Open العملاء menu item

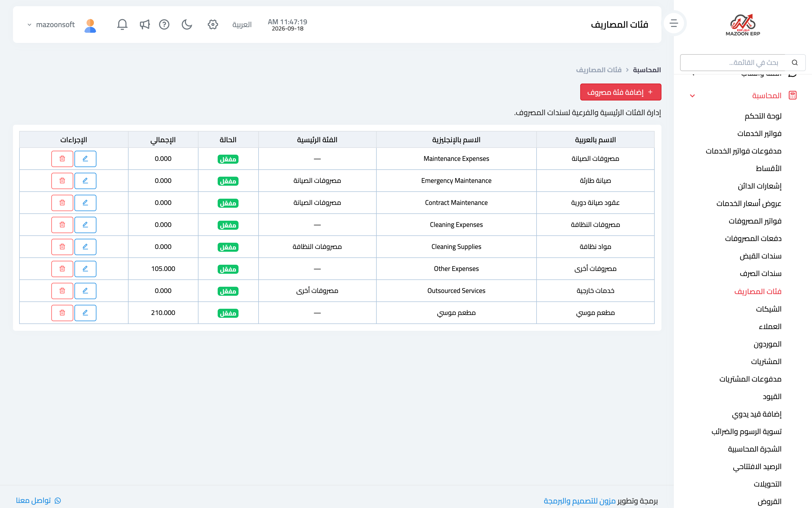[x=770, y=327]
